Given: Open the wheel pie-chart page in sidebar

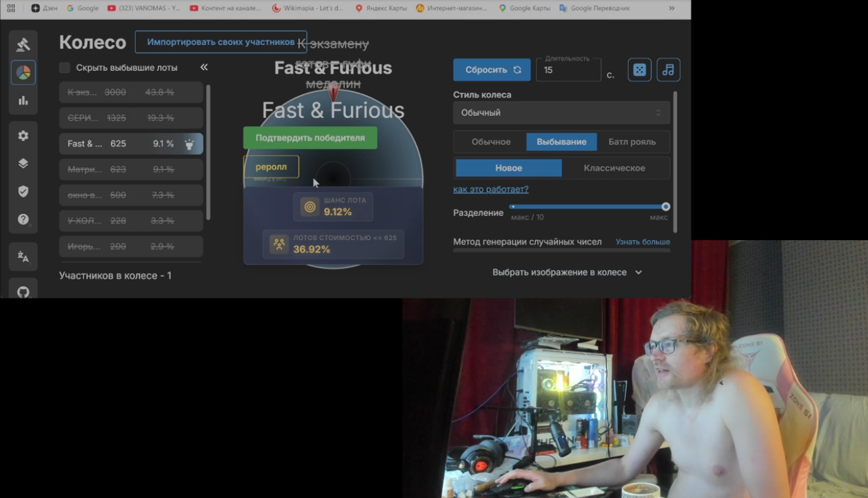Looking at the screenshot, I should pyautogui.click(x=23, y=72).
